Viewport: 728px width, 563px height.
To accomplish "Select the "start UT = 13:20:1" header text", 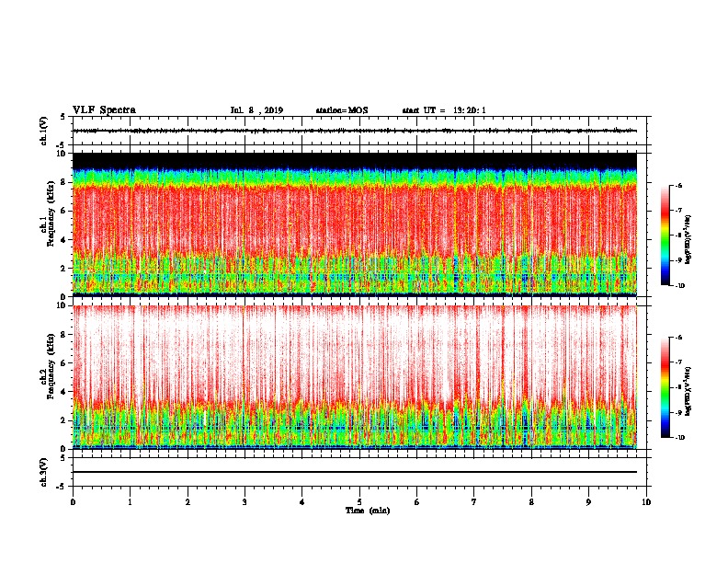I will tap(444, 110).
